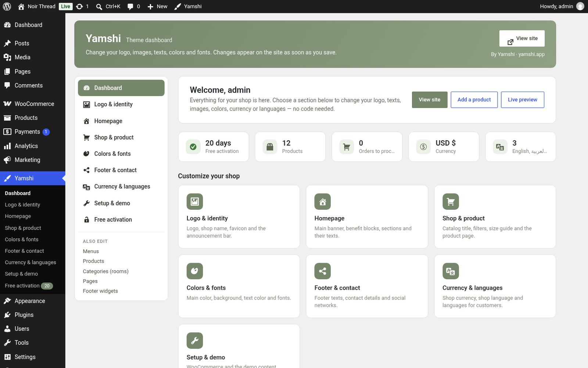588x368 pixels.
Task: Open Footer & contact in the theme panel
Action: point(121,170)
